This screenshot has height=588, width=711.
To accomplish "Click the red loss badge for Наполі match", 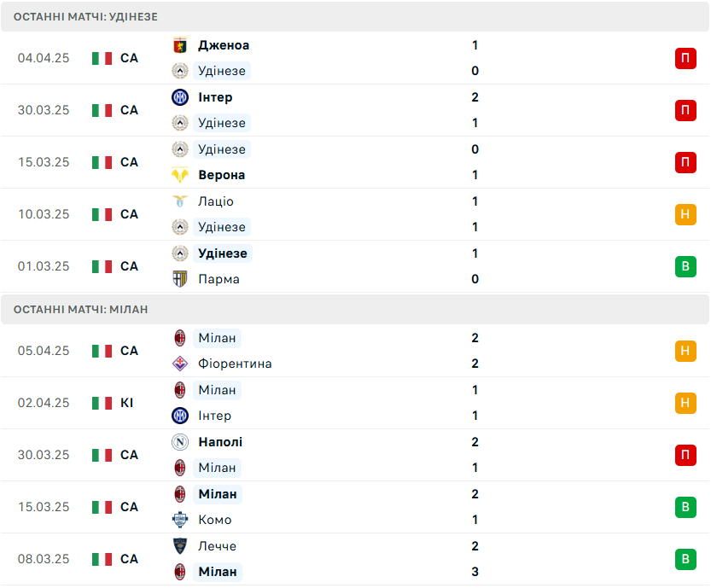I will [685, 455].
